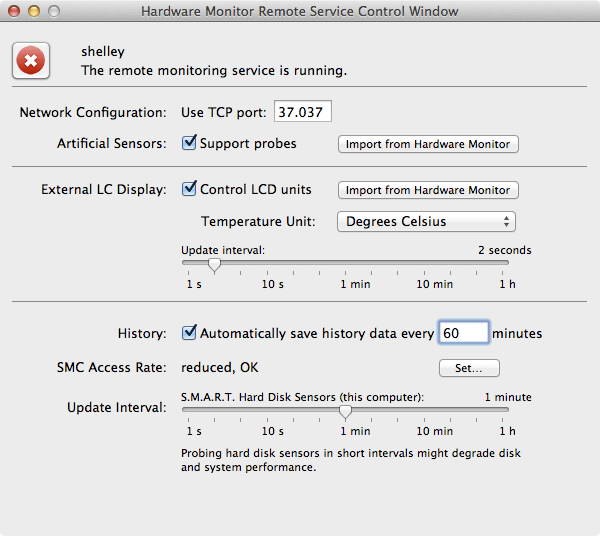The height and width of the screenshot is (536, 600).
Task: Uncheck automatically save history data
Action: [189, 333]
